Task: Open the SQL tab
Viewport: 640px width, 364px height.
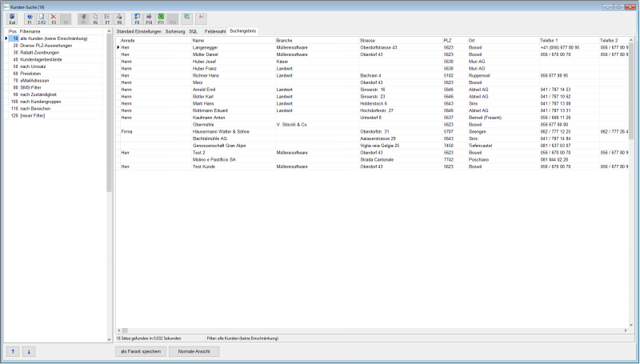Action: (193, 31)
